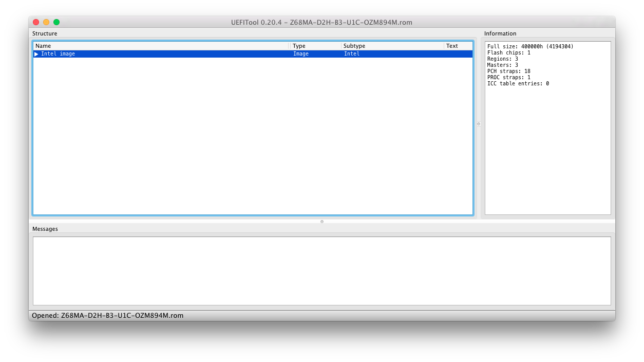Close the UEFITool window
The image size is (644, 362).
point(36,22)
